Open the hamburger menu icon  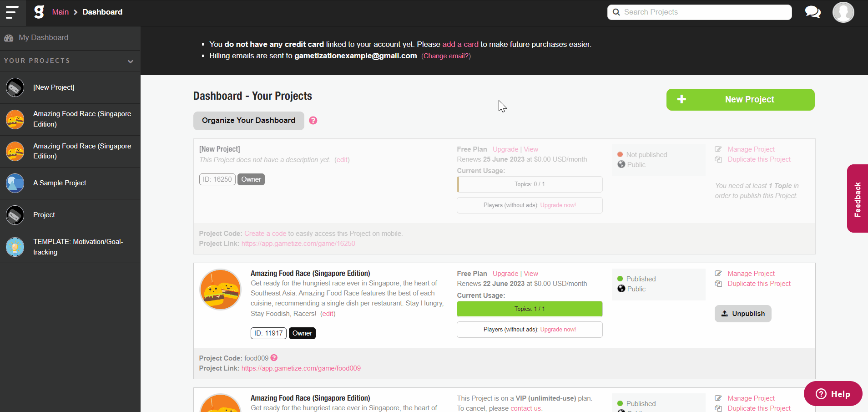click(12, 12)
